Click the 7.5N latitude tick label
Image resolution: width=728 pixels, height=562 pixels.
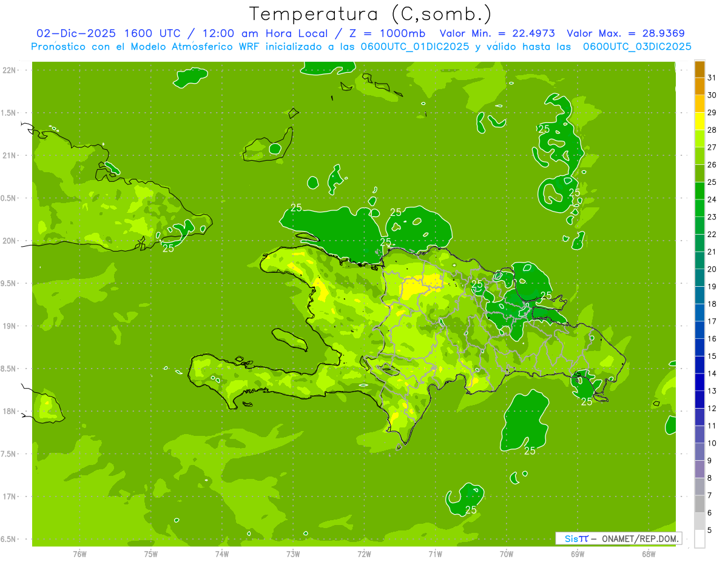click(x=8, y=454)
